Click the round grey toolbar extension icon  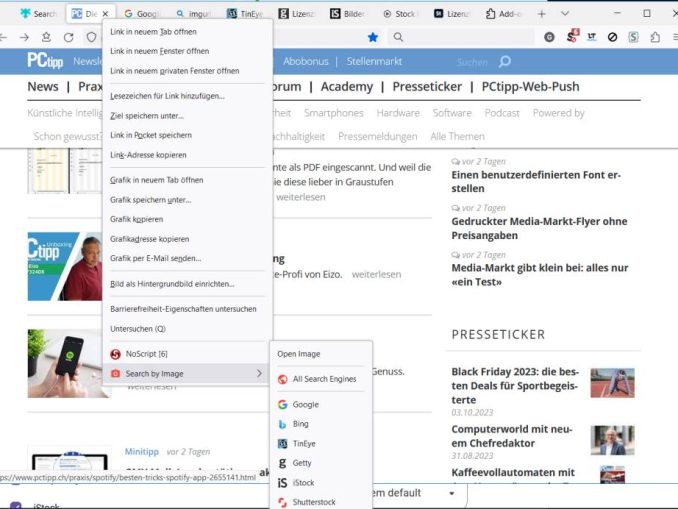click(549, 38)
